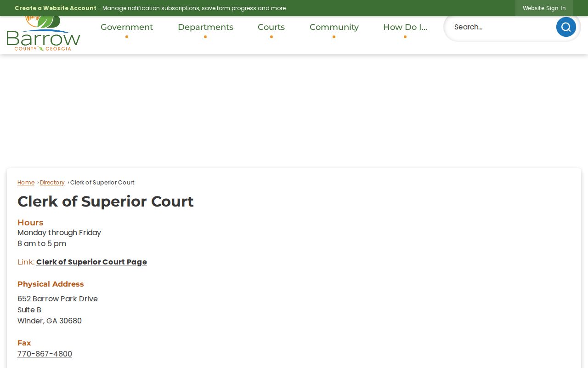Click the Website Sign In button
Viewport: 588px width, 368px height.
click(544, 8)
